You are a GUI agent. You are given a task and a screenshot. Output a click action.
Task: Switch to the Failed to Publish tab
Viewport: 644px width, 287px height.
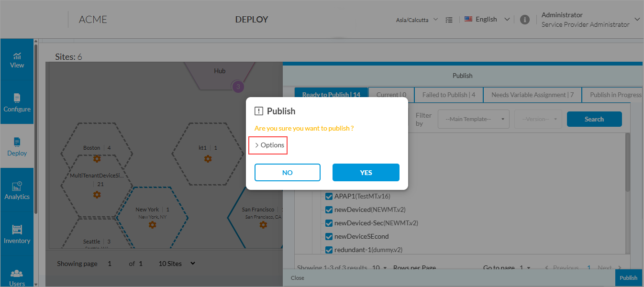[x=448, y=94]
